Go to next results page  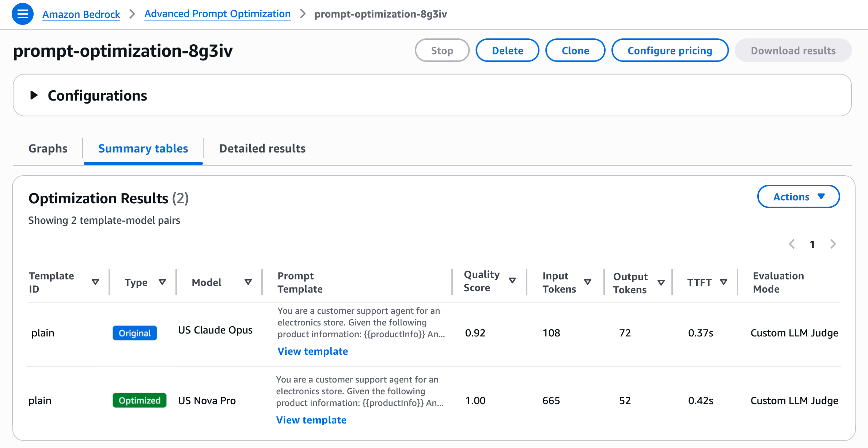pyautogui.click(x=833, y=244)
